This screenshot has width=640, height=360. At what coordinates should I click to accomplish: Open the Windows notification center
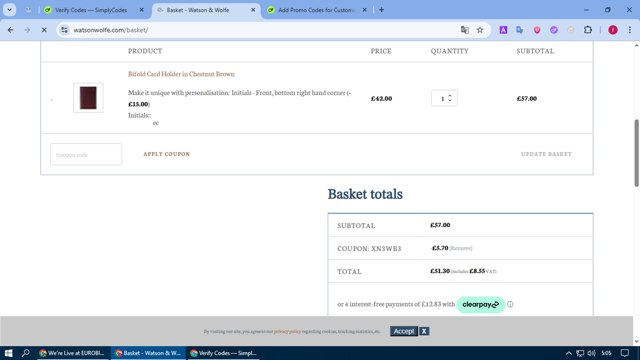click(x=625, y=353)
